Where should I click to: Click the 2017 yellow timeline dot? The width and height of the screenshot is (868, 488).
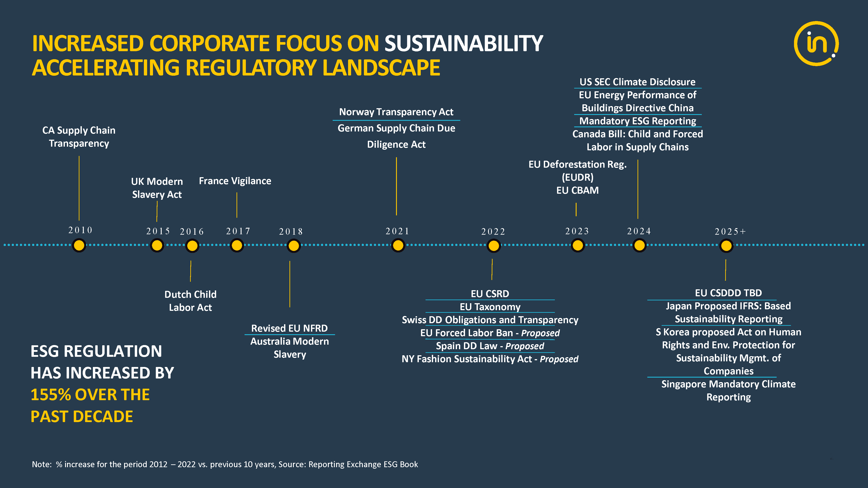pos(237,245)
